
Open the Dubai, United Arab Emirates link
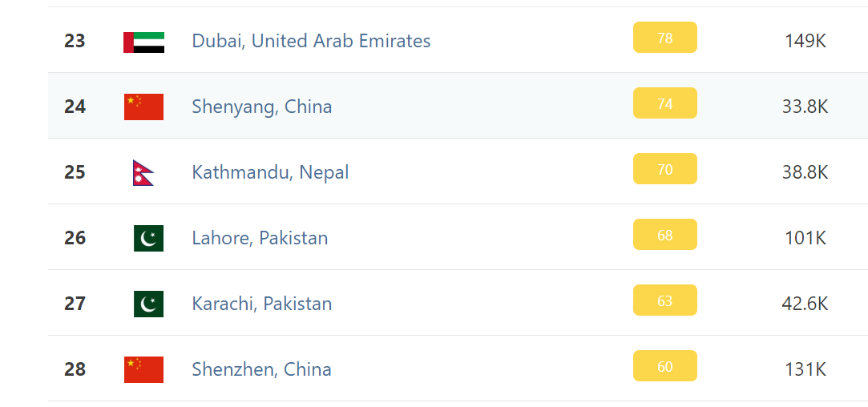click(x=311, y=41)
